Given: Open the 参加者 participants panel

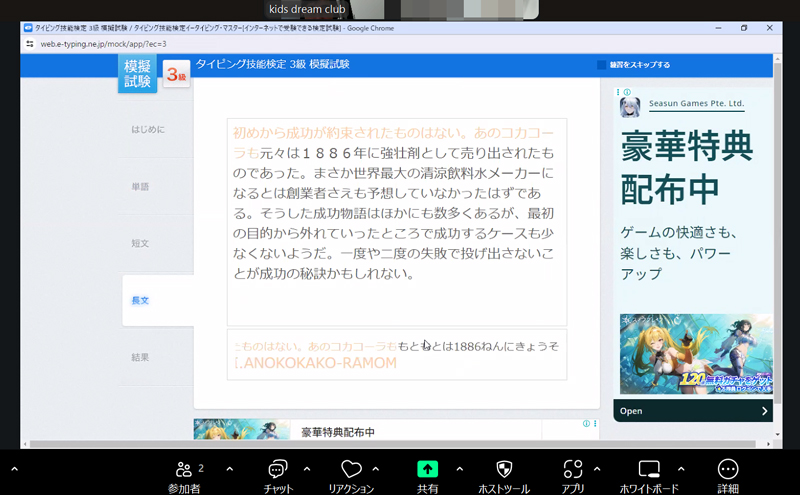Looking at the screenshot, I should (183, 469).
